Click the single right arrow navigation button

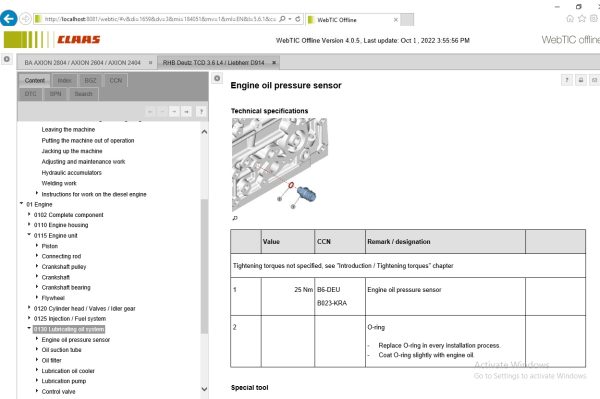point(174,112)
